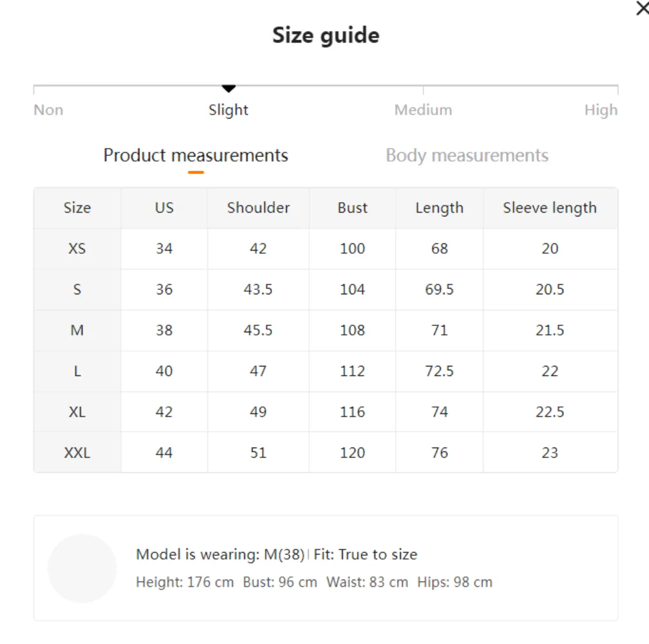The image size is (649, 644).
Task: Set stretch level to Medium
Action: [423, 110]
